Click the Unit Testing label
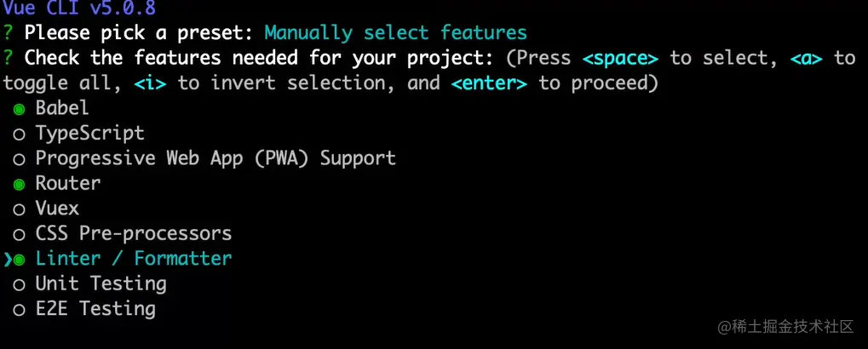 tap(101, 283)
